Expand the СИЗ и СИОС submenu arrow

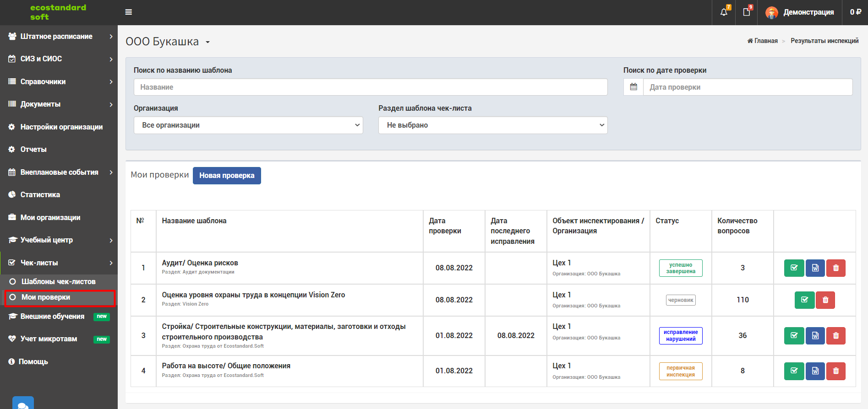point(111,59)
